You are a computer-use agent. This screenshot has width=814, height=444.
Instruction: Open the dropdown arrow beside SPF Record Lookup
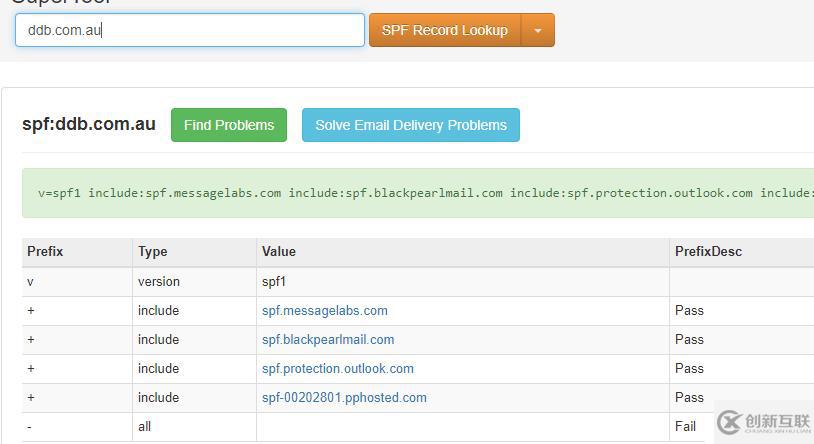pos(538,30)
